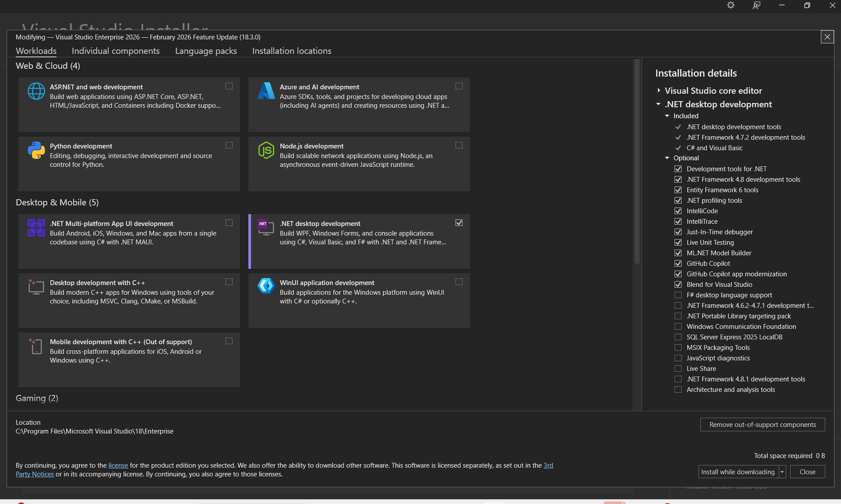Open the license hyperlink
Screen dimensions: 841x504
click(118, 465)
